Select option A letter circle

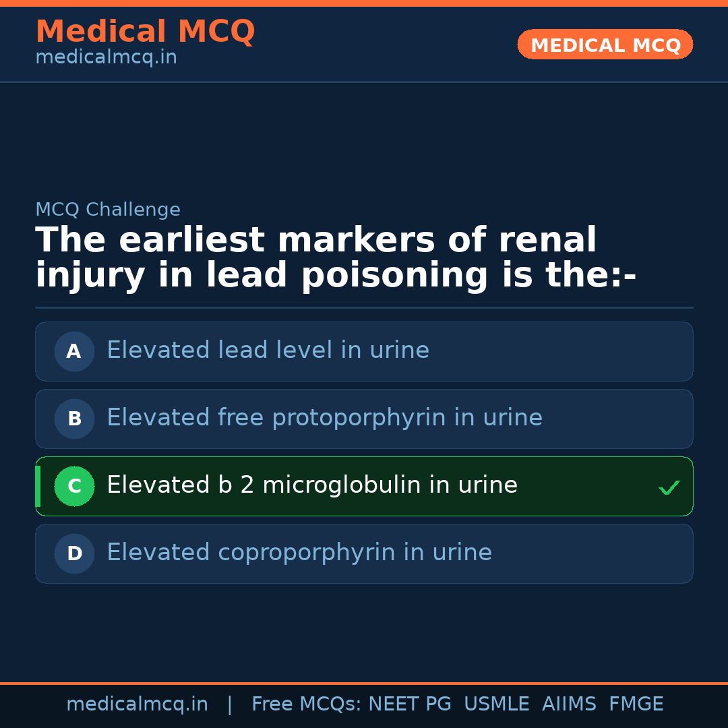tap(74, 351)
